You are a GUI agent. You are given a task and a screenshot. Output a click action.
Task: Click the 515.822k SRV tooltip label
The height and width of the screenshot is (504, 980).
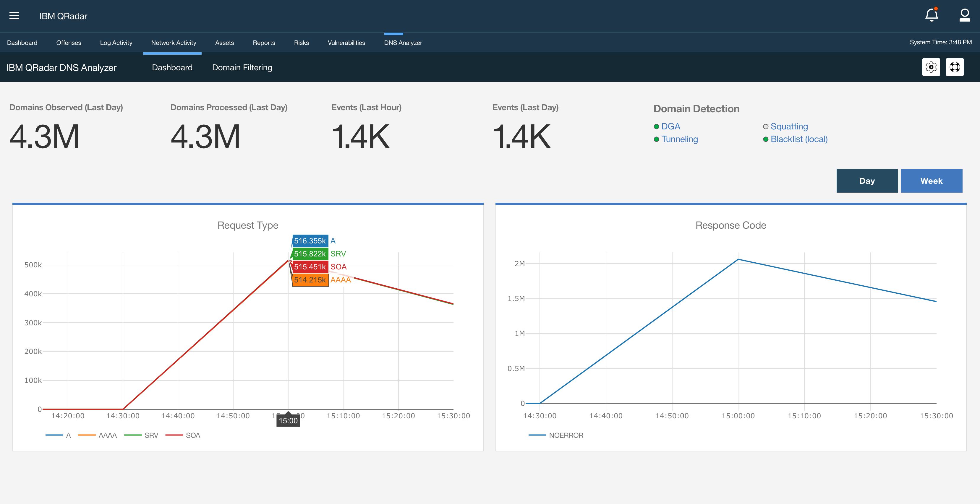coord(310,253)
